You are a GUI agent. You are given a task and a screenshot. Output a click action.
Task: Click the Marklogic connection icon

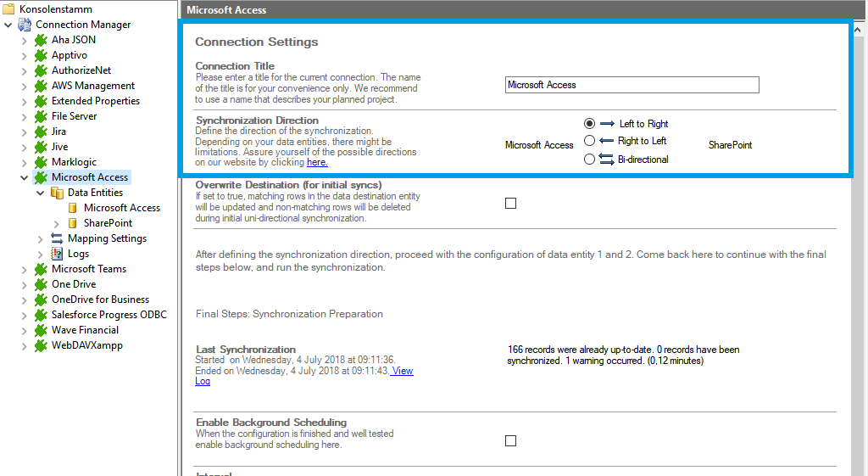coord(41,162)
